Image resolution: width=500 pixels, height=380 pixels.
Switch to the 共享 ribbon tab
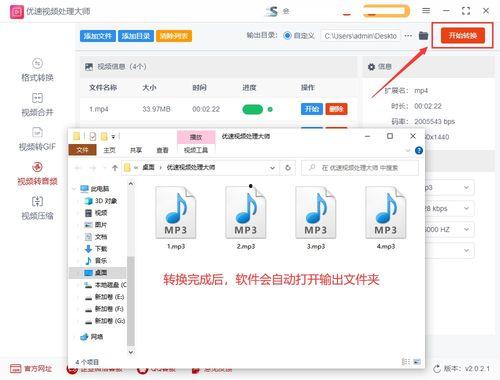coord(136,150)
